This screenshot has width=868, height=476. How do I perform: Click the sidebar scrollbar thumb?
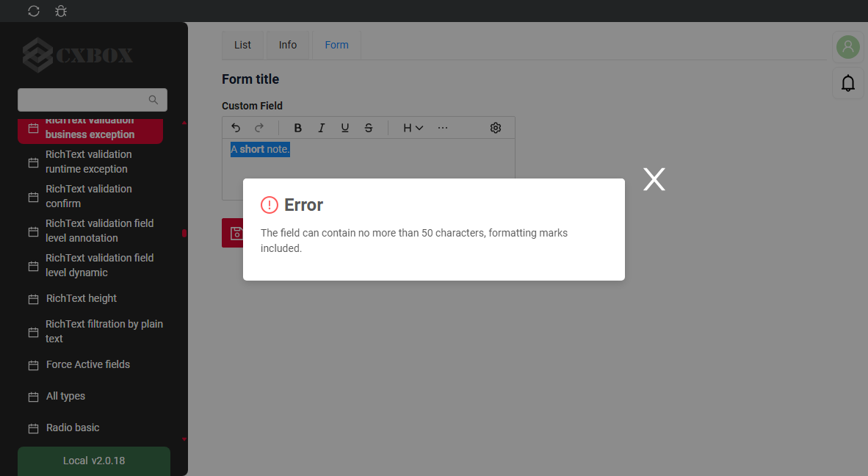[184, 233]
